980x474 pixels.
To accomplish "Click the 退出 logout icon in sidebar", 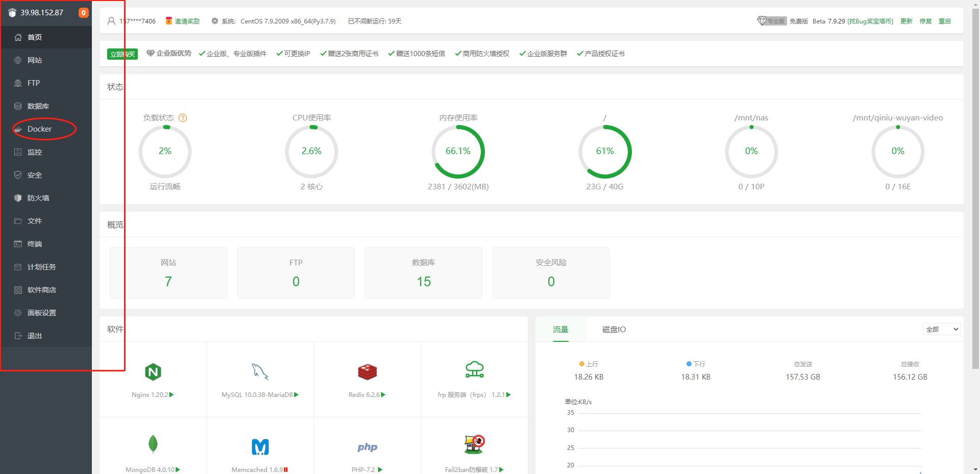I will (18, 336).
